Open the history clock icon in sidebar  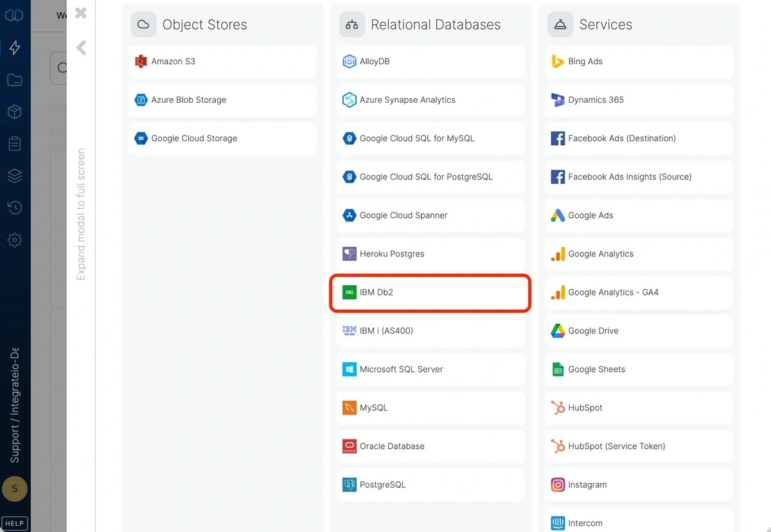coord(14,208)
